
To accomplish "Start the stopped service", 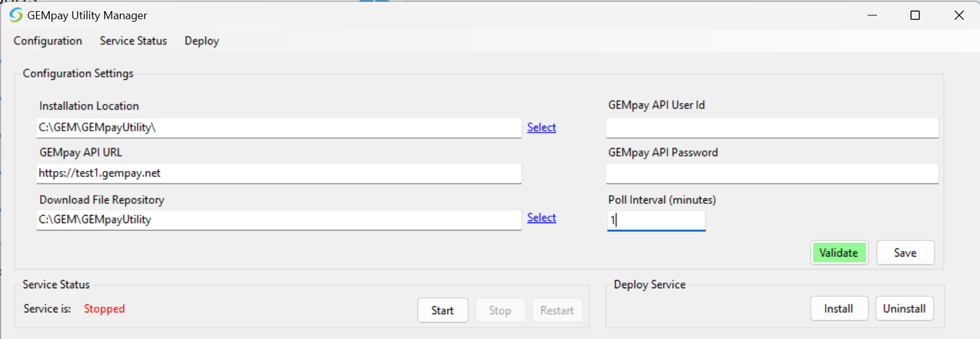I will (x=443, y=310).
